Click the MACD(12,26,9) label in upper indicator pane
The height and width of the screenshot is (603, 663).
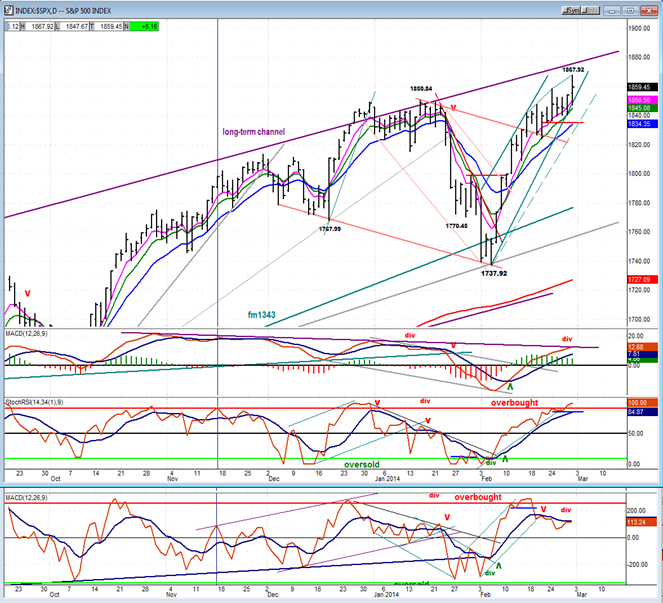pyautogui.click(x=26, y=334)
